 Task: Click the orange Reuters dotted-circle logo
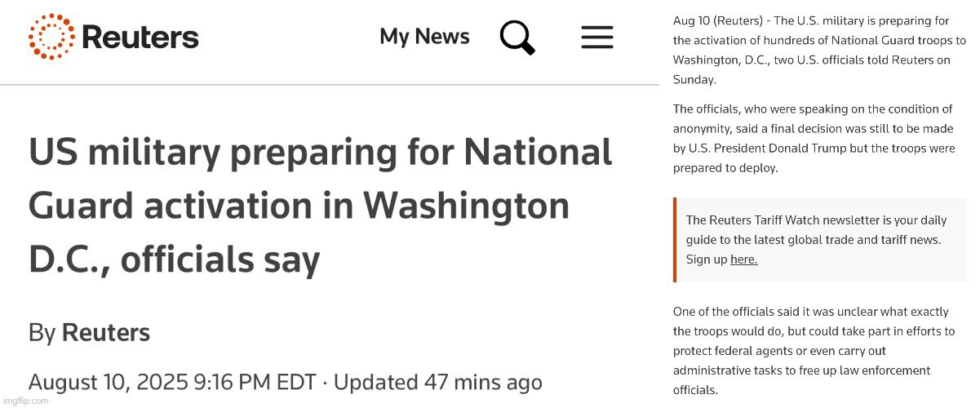pos(51,37)
